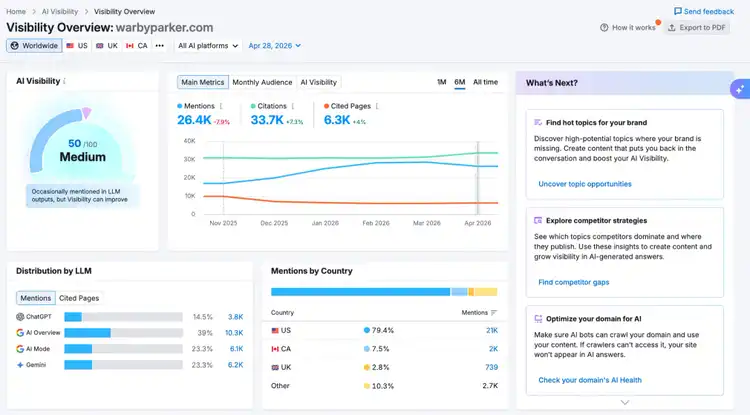Open the more regions ellipsis menu
The width and height of the screenshot is (750, 415).
(160, 46)
